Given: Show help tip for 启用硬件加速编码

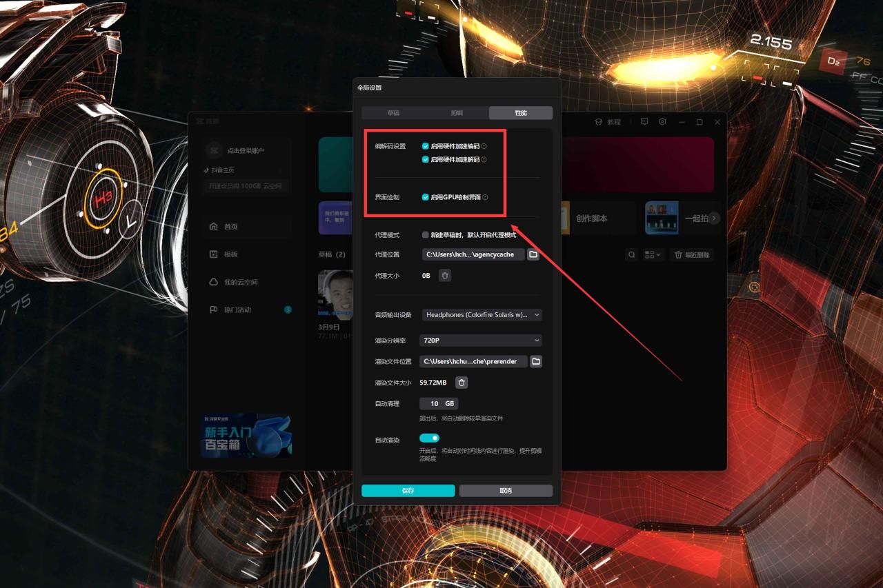Looking at the screenshot, I should (x=484, y=146).
